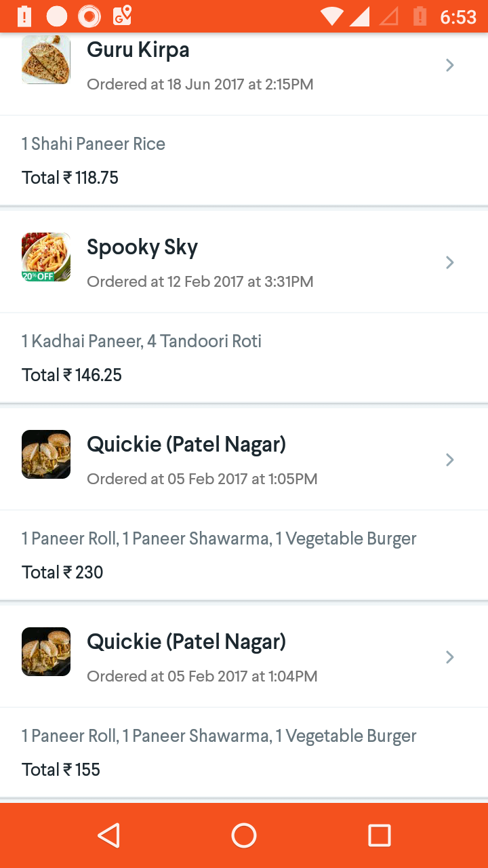Select the Total ₹155 Quickie order

[61, 770]
